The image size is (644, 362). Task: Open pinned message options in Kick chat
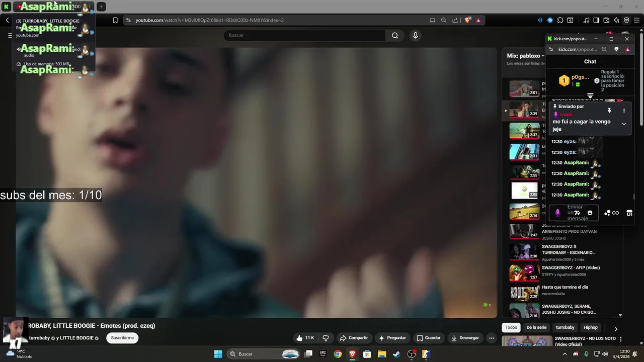click(x=624, y=111)
